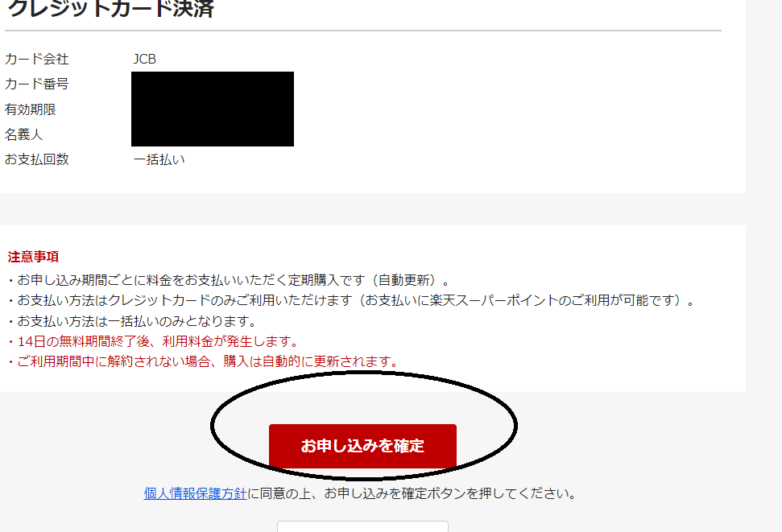
Task: Click the note mentioning 楽天スーパーポイント
Action: (350, 301)
